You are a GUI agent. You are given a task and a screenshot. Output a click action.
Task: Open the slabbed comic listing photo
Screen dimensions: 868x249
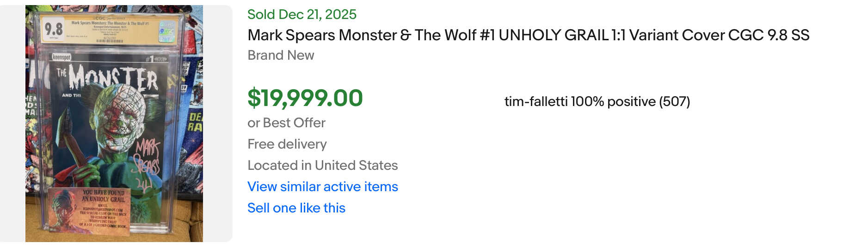(114, 123)
